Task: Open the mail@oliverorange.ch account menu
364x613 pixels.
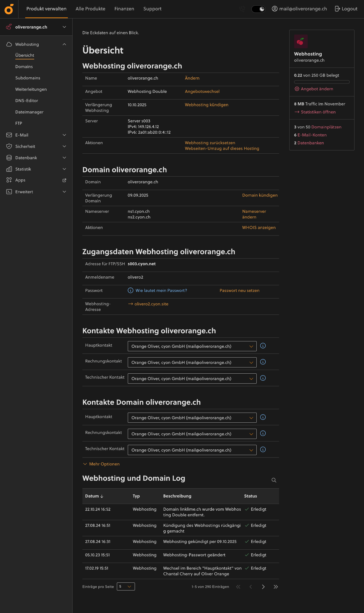Action: tap(299, 9)
